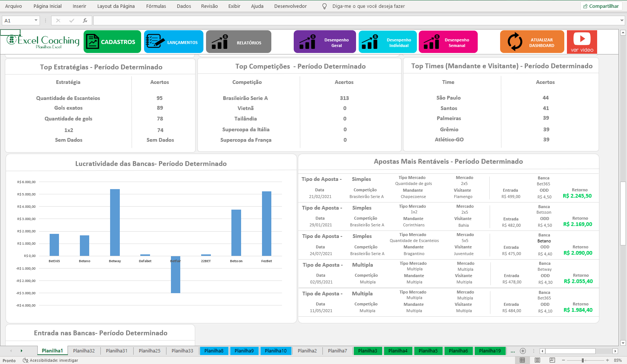Viewport: 627px width, 364px height.
Task: Open Desempenho Semanal pink button
Action: click(448, 42)
